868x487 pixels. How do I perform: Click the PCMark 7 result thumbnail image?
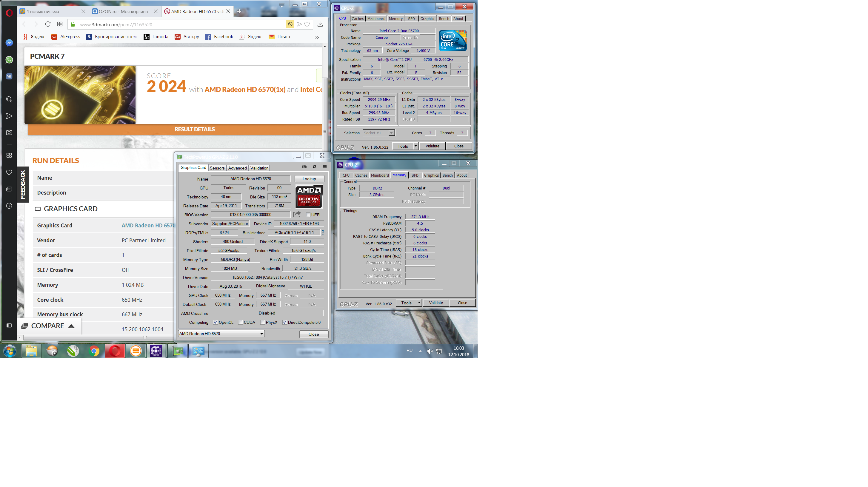pos(80,95)
